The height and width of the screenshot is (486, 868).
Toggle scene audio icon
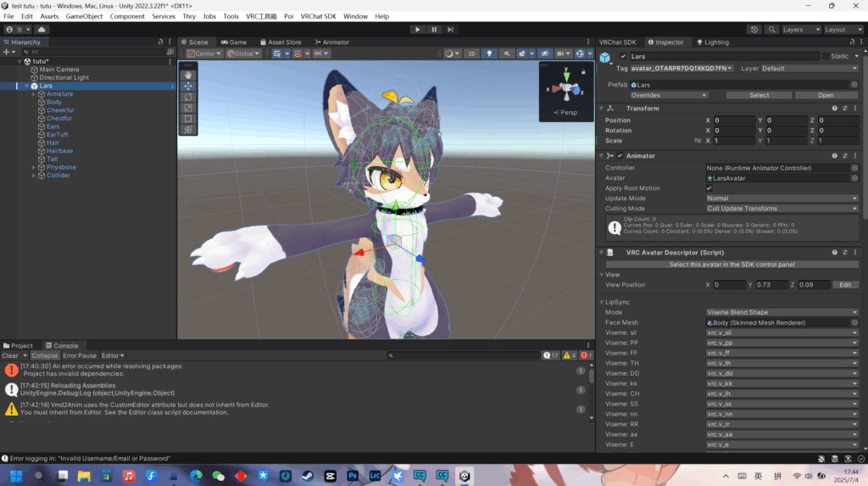507,53
